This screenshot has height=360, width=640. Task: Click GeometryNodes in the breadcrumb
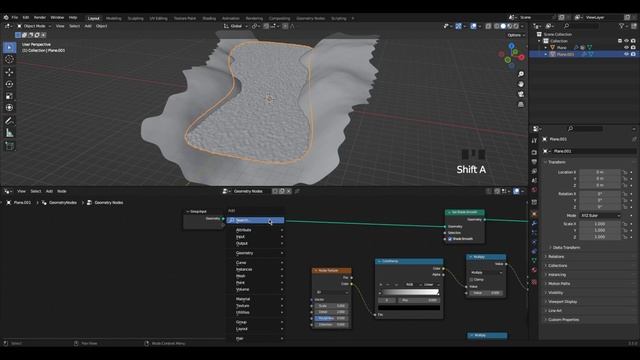[x=63, y=202]
